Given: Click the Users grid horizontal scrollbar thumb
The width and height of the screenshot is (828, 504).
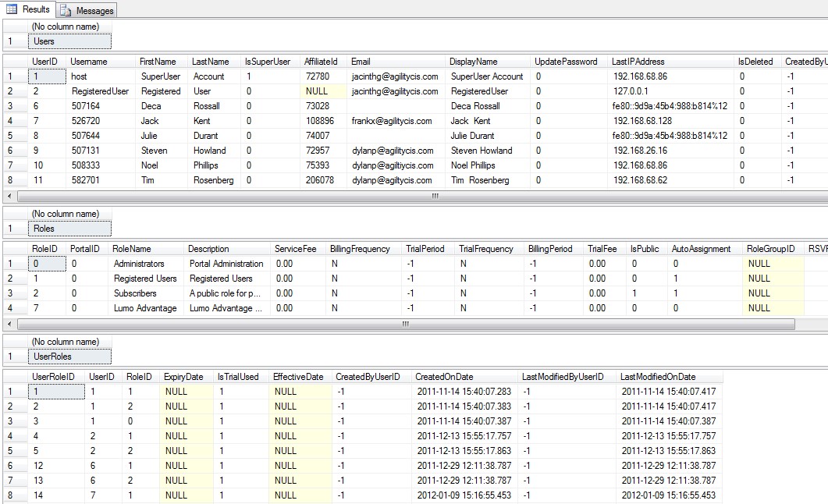Looking at the screenshot, I should coord(423,197).
